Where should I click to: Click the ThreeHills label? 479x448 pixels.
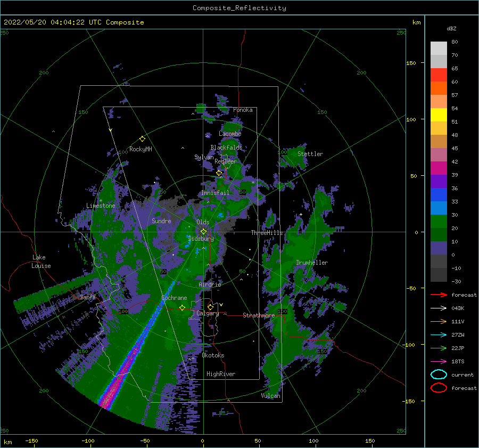[x=267, y=233]
